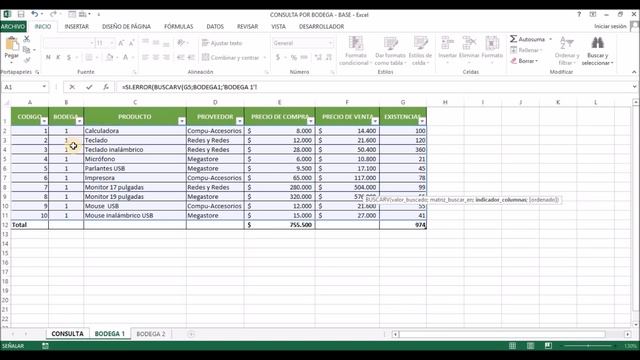Click the fx insert function button
Screen dimensions: 640x360
(106, 87)
